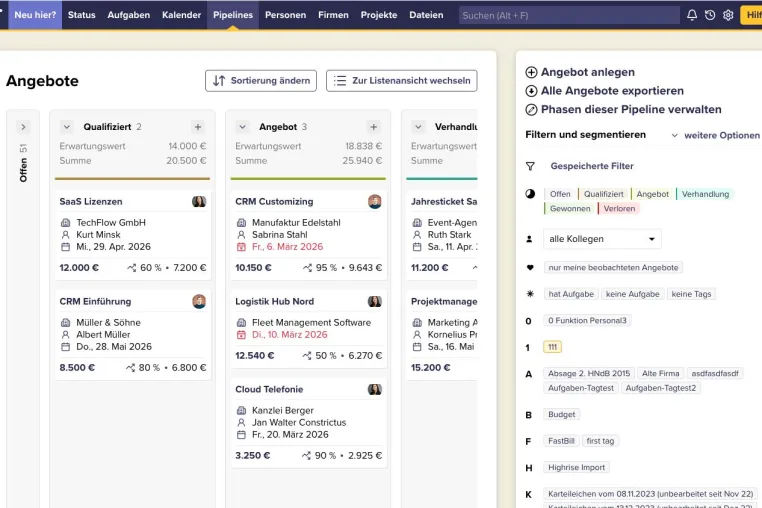Image resolution: width=762 pixels, height=508 pixels.
Task: Click the asterisk icon beside hat Aufgabe
Action: pos(530,294)
